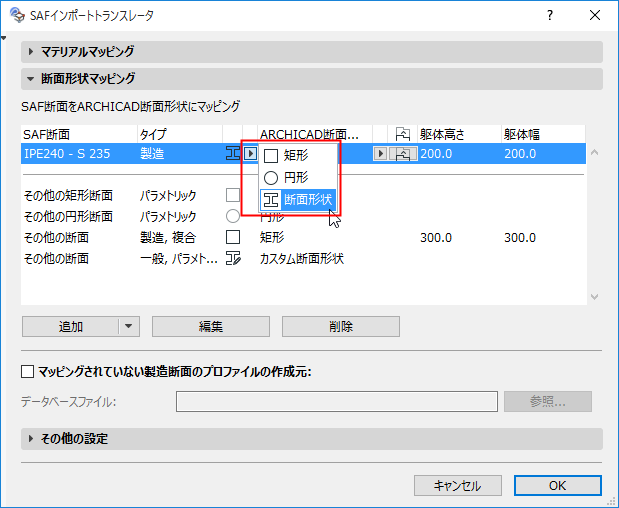Image resolution: width=619 pixels, height=508 pixels.
Task: Click the データベースファイル input field
Action: pos(337,401)
